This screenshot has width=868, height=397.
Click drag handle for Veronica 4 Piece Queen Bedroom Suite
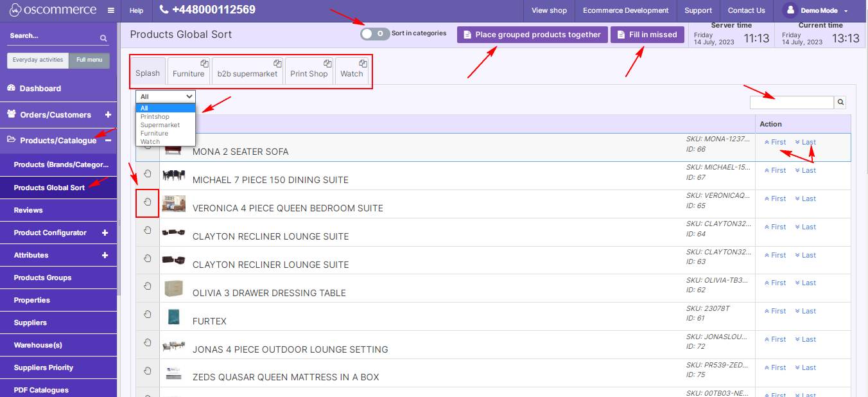tap(147, 202)
